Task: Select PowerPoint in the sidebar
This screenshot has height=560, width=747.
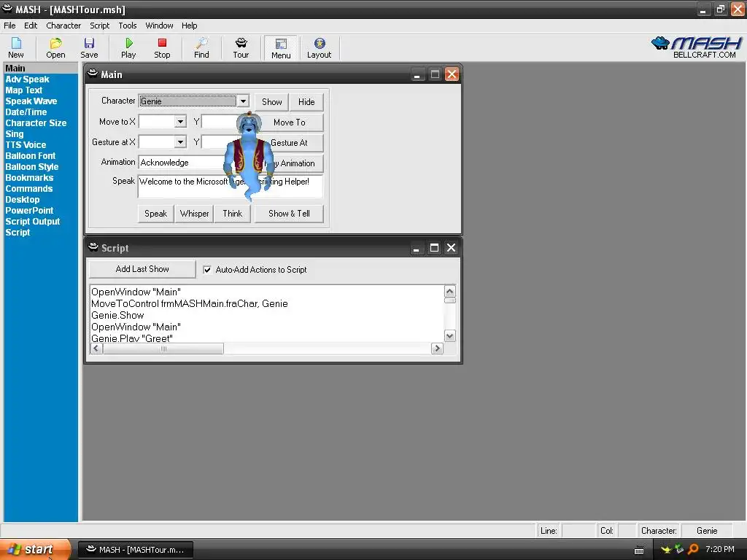Action: click(29, 211)
